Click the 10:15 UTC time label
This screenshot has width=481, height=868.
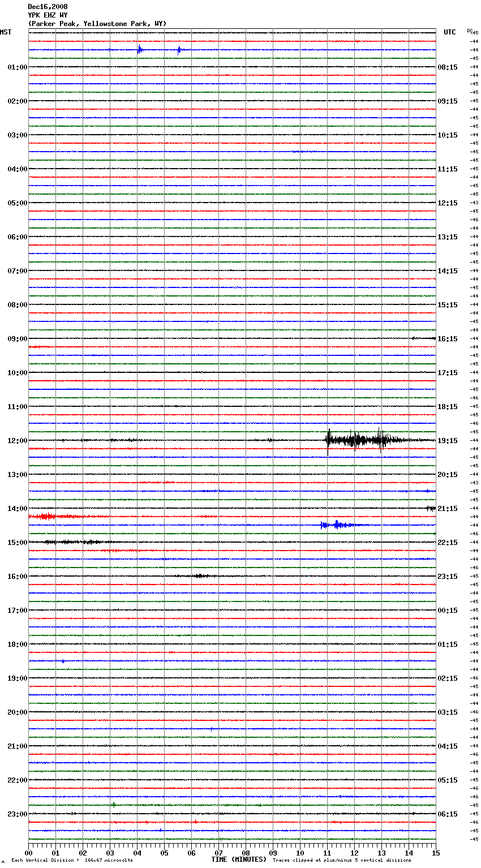448,135
